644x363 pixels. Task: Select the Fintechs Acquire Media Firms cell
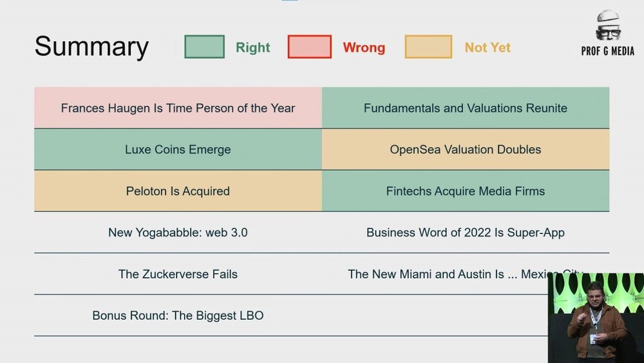466,191
